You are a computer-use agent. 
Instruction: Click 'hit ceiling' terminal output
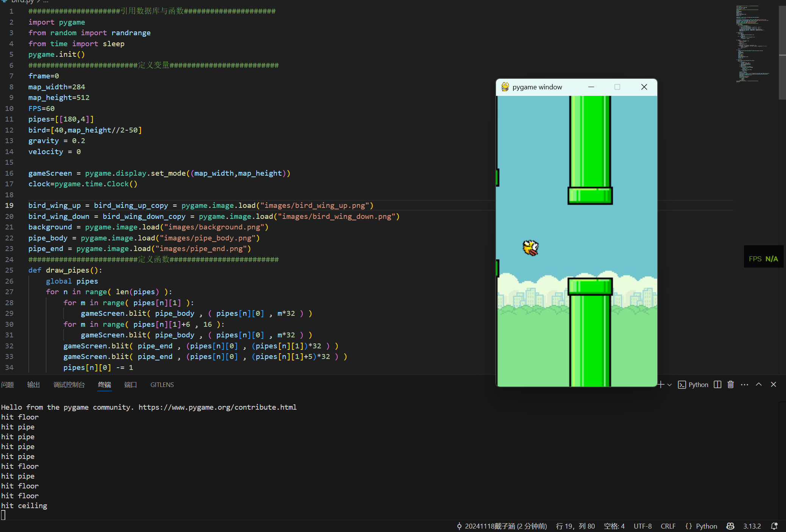point(24,505)
